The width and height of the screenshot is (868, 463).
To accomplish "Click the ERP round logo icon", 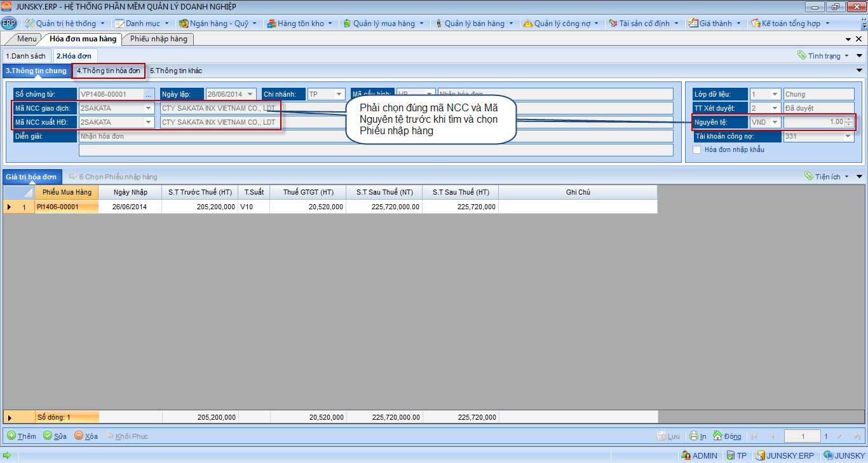I will point(9,24).
